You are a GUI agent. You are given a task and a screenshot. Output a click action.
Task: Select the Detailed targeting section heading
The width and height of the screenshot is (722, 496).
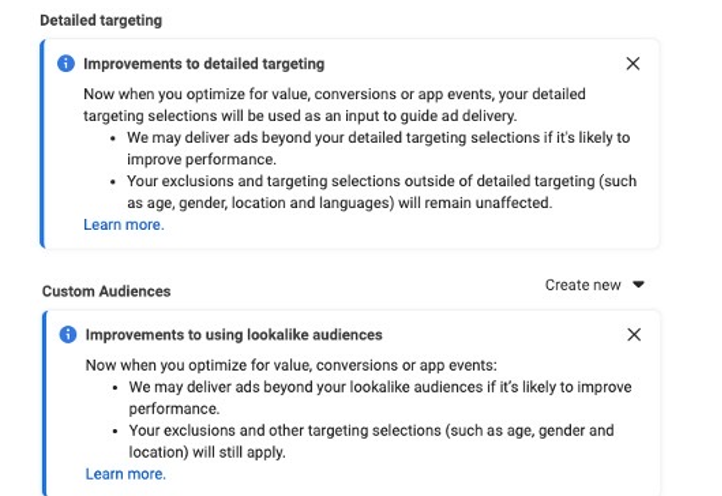[x=101, y=21]
